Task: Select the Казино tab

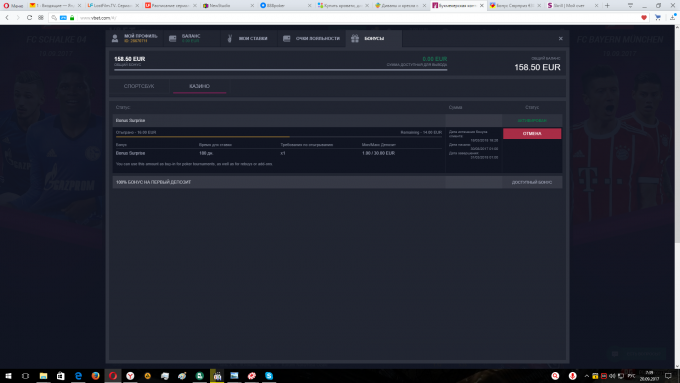Action: [x=199, y=86]
